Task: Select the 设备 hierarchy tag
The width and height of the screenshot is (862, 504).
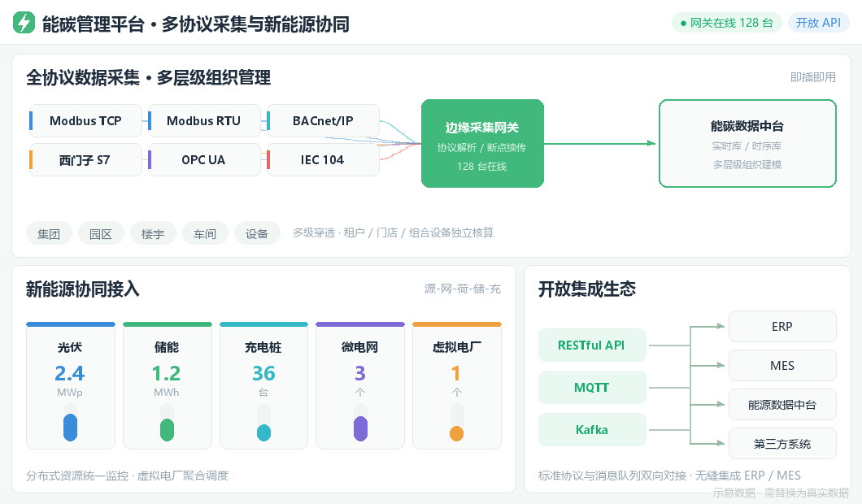Action: click(x=257, y=233)
